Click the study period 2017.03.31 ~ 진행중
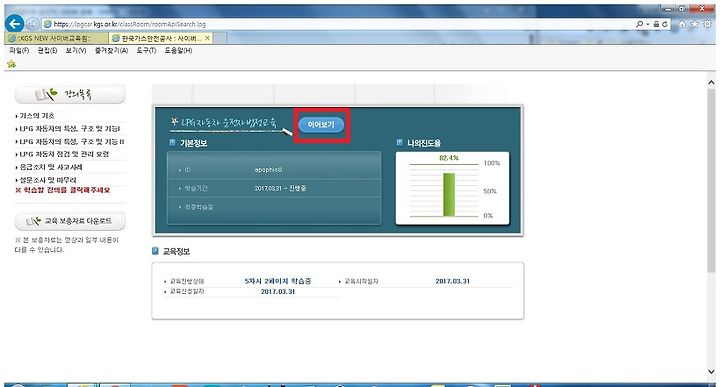 pos(280,188)
